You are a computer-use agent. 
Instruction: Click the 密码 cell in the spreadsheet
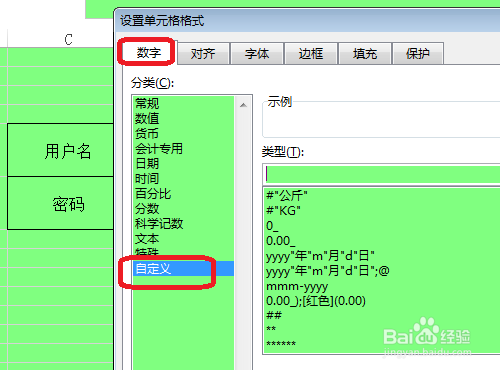point(60,203)
